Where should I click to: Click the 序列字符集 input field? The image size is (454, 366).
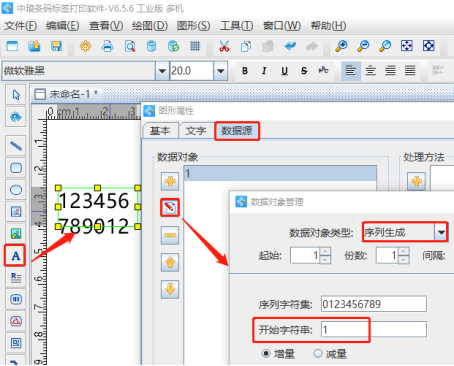coord(374,304)
